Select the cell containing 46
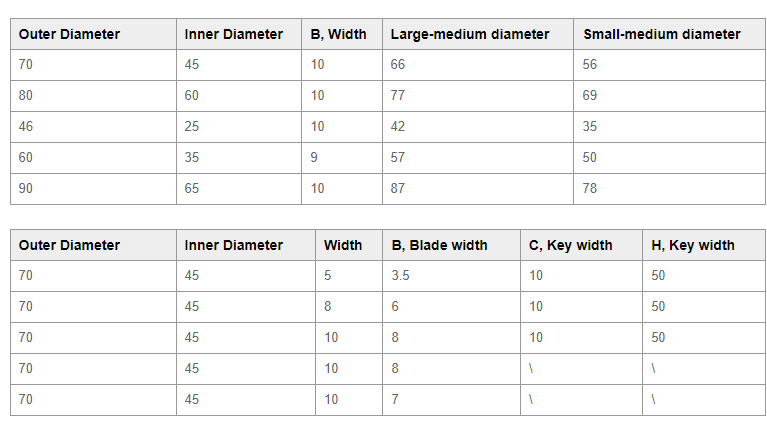This screenshot has width=767, height=426. tap(26, 127)
